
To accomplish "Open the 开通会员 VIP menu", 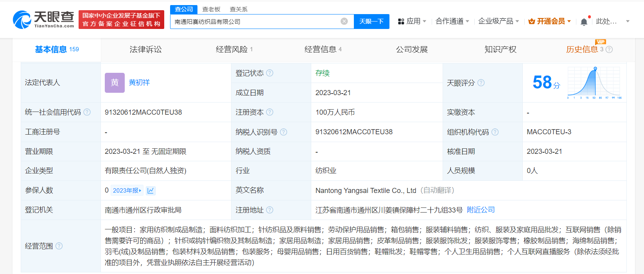I will point(550,21).
